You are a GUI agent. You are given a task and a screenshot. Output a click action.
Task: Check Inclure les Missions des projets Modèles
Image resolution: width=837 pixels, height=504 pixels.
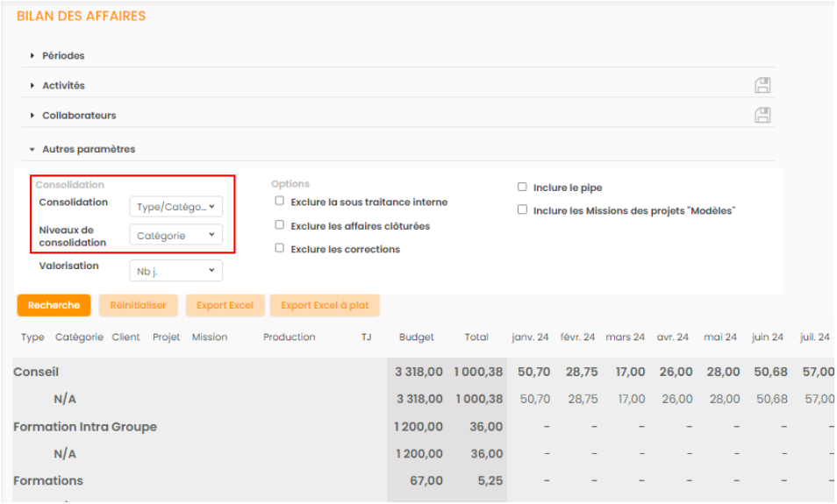click(522, 210)
